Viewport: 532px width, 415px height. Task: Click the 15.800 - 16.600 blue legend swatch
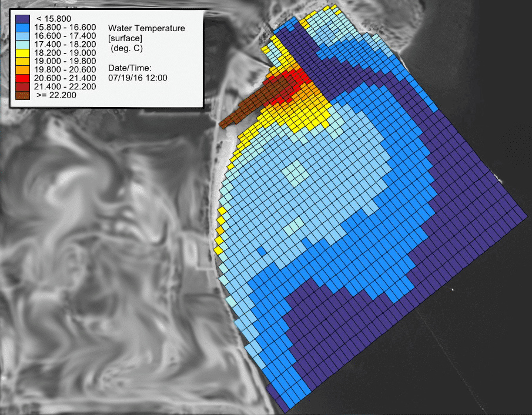click(22, 28)
